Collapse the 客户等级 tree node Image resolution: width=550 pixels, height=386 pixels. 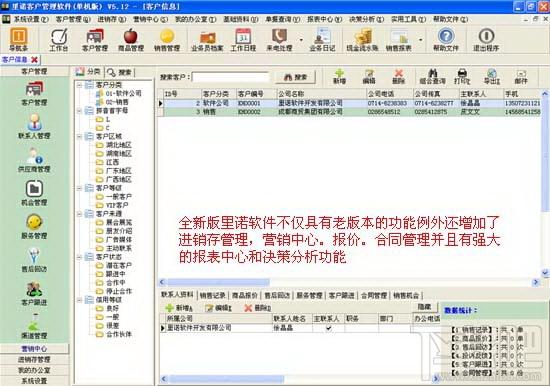pos(80,188)
